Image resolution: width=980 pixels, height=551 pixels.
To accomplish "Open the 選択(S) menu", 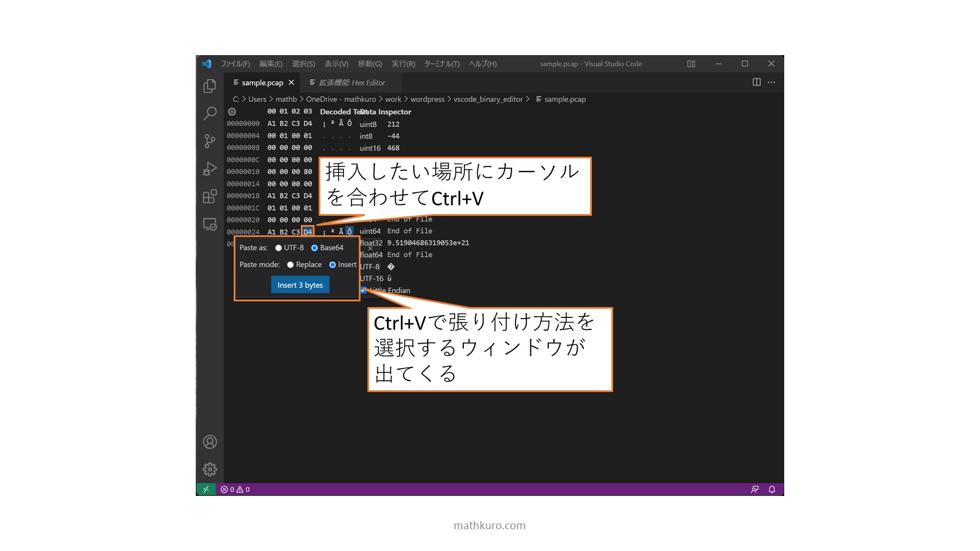I will pos(303,64).
